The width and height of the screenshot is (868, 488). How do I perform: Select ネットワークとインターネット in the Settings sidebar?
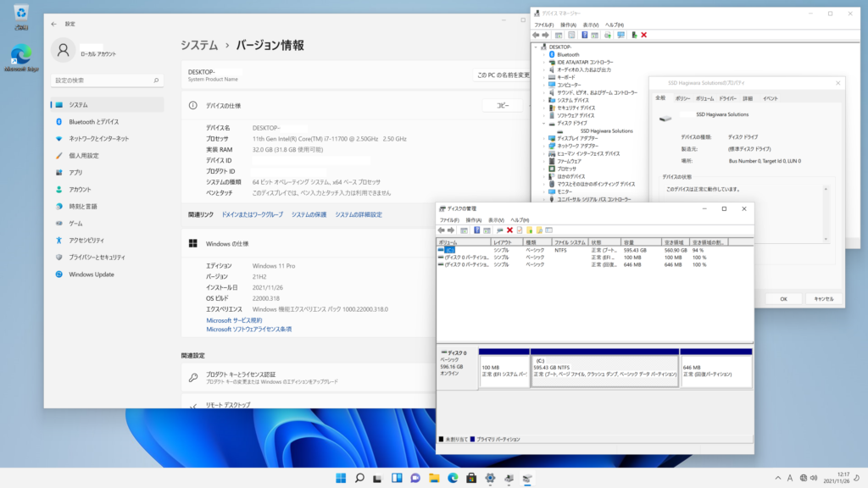pos(107,139)
